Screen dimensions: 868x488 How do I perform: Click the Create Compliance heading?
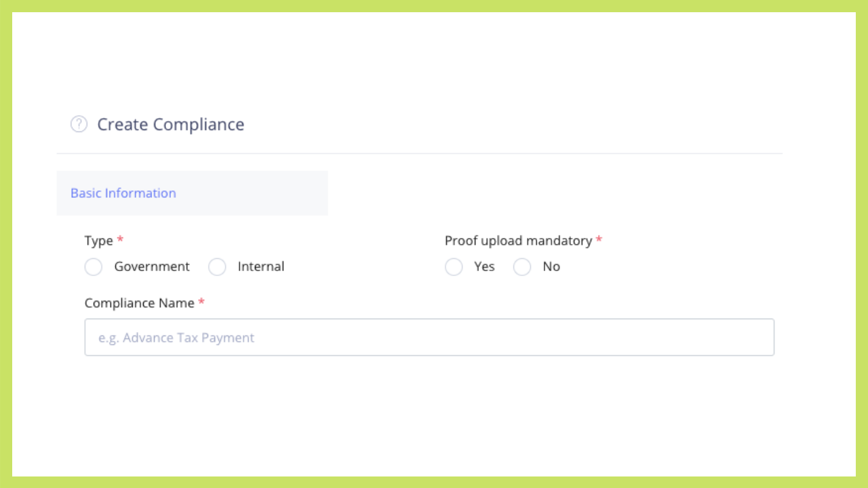[x=171, y=125]
